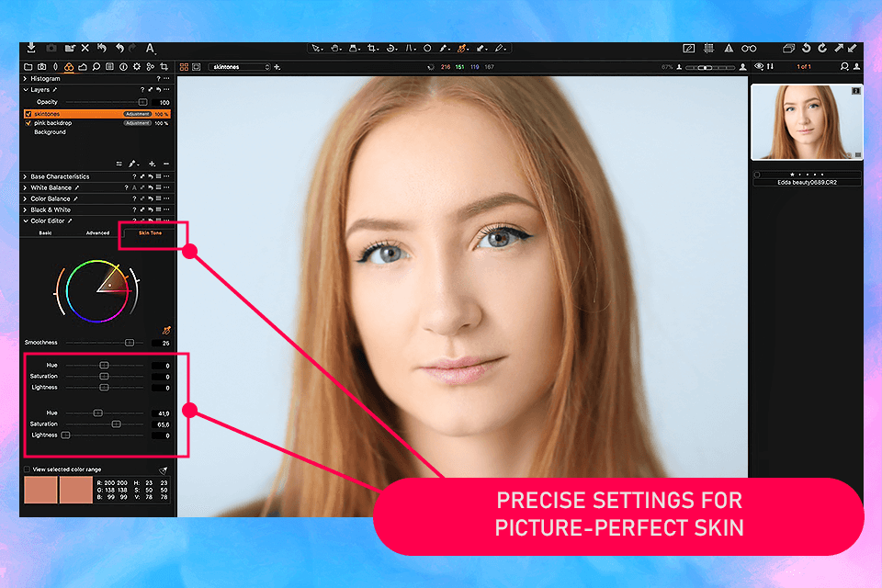Screen dimensions: 882x588
Task: Open the Exposure cloud tool tab
Action: click(83, 67)
